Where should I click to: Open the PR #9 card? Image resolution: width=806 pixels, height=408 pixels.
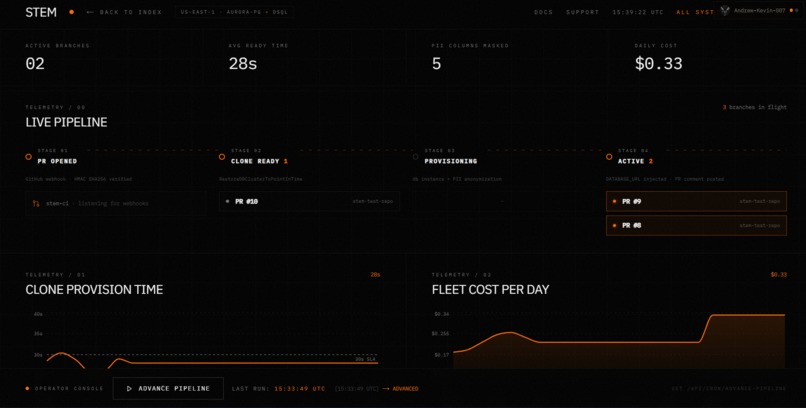(x=696, y=201)
